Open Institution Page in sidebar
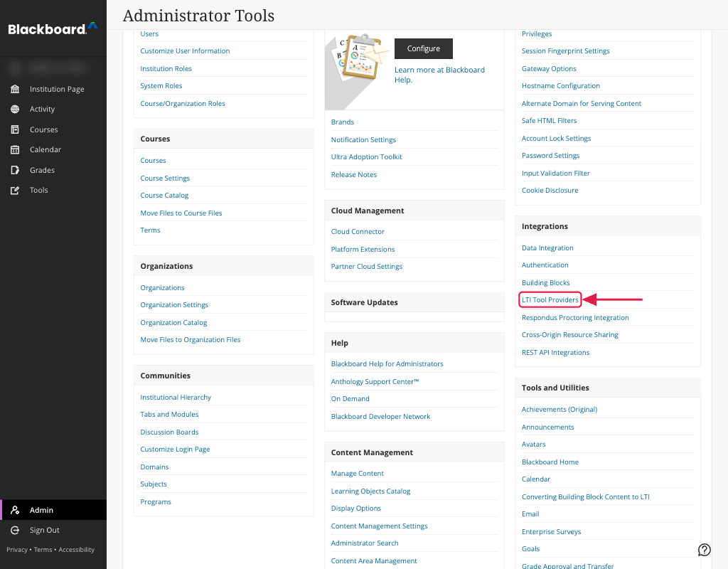Viewport: 728px width, 569px height. (57, 89)
